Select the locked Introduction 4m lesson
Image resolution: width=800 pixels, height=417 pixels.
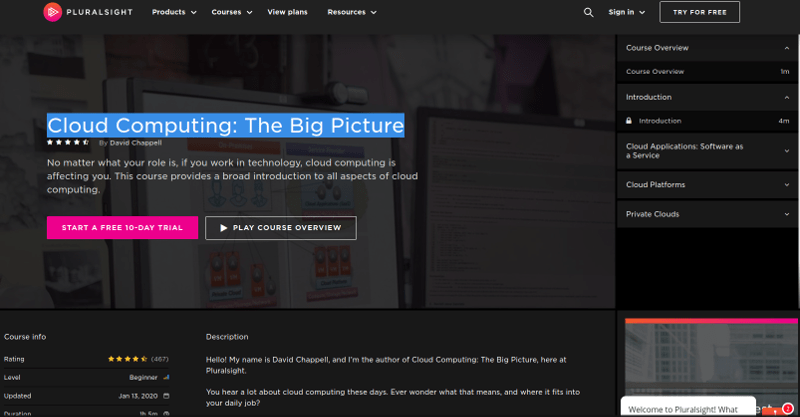pyautogui.click(x=708, y=121)
